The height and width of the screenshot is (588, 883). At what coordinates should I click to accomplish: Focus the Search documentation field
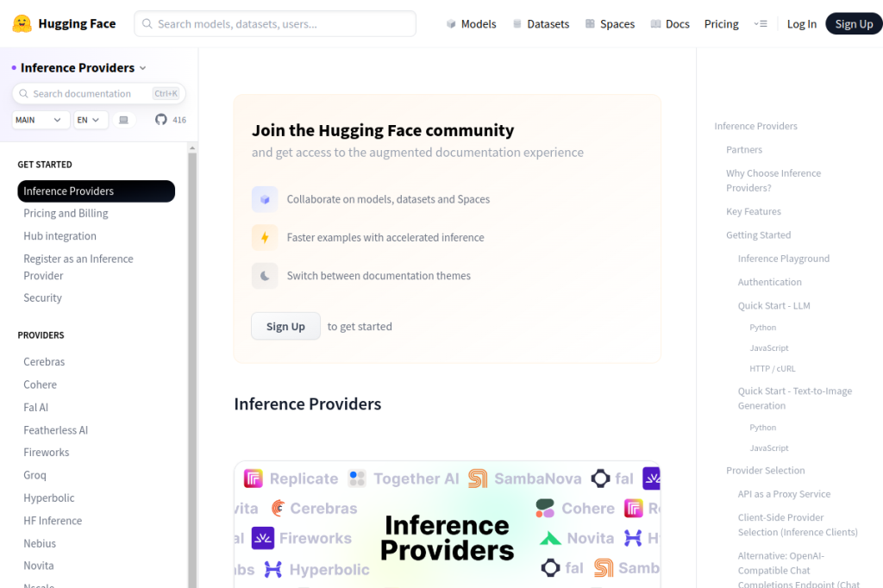(x=99, y=93)
